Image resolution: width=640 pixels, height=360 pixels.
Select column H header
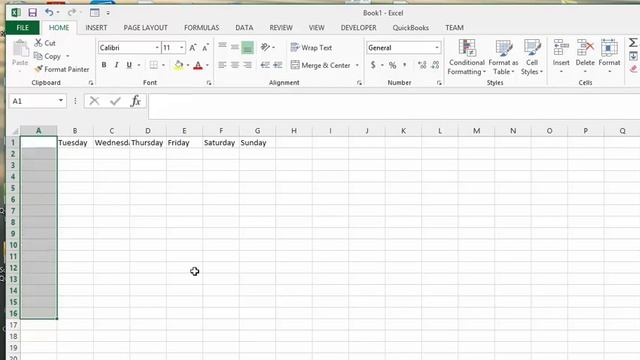click(x=294, y=131)
